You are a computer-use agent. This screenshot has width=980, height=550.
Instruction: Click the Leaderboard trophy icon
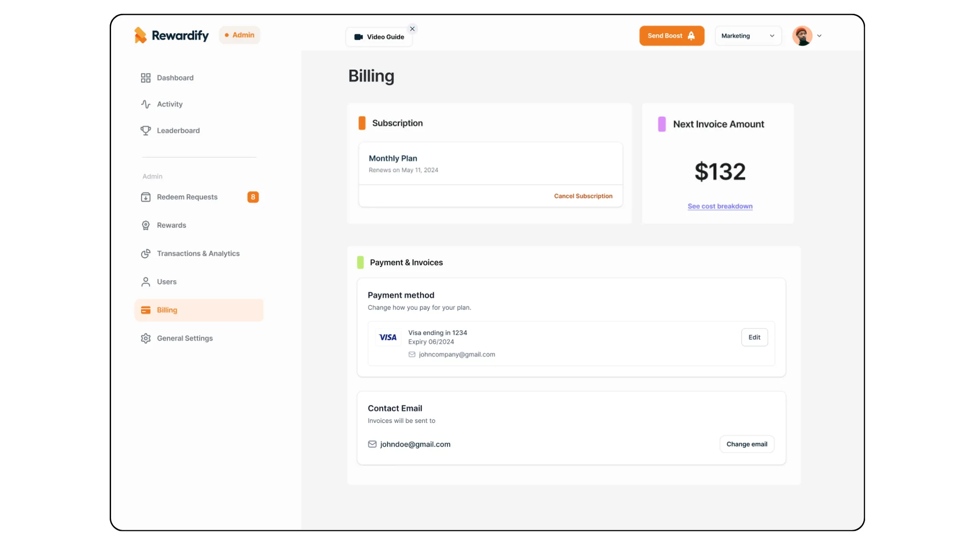pos(145,130)
